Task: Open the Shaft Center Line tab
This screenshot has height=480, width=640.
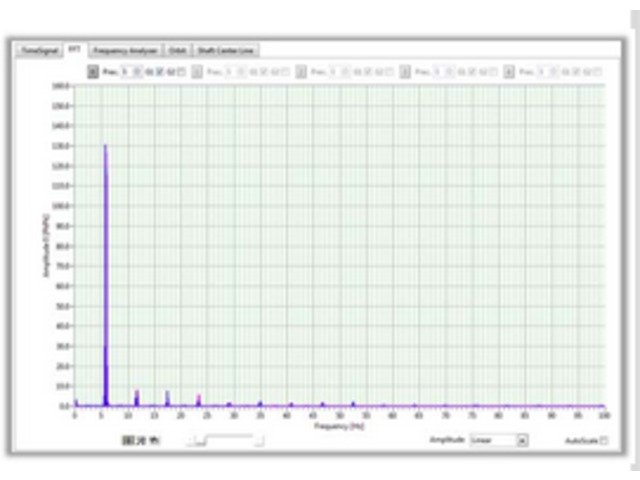Action: coord(227,49)
